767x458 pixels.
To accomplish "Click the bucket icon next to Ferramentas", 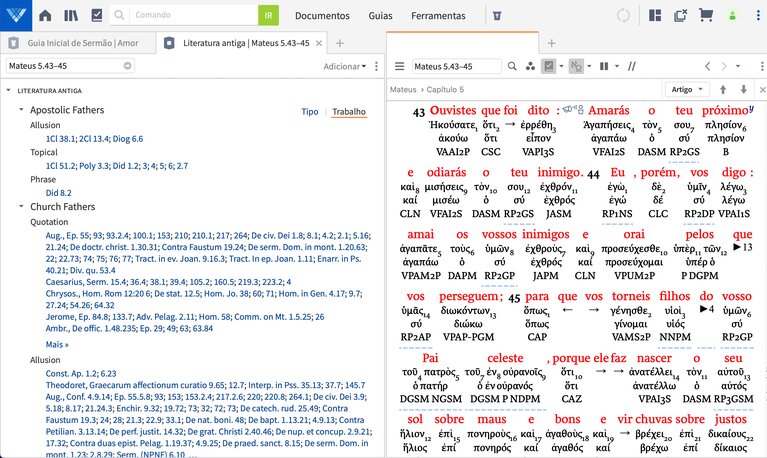I will coord(496,16).
